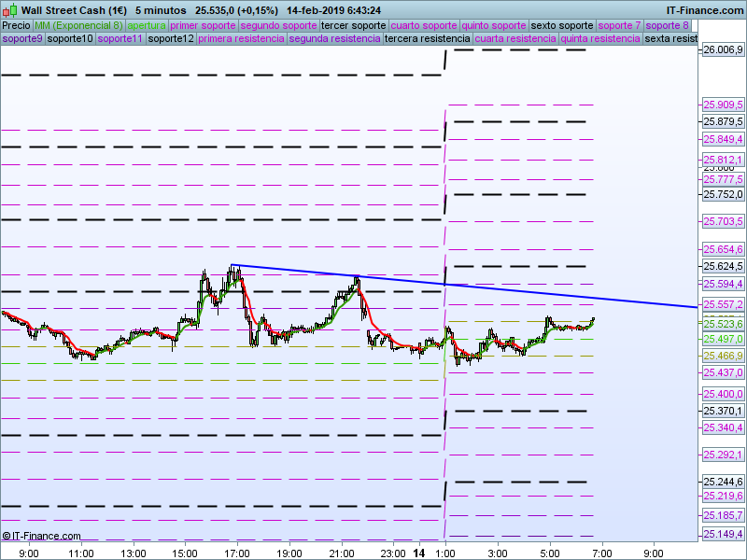Select the sexto soporte legend label
The width and height of the screenshot is (747, 560).
point(561,25)
